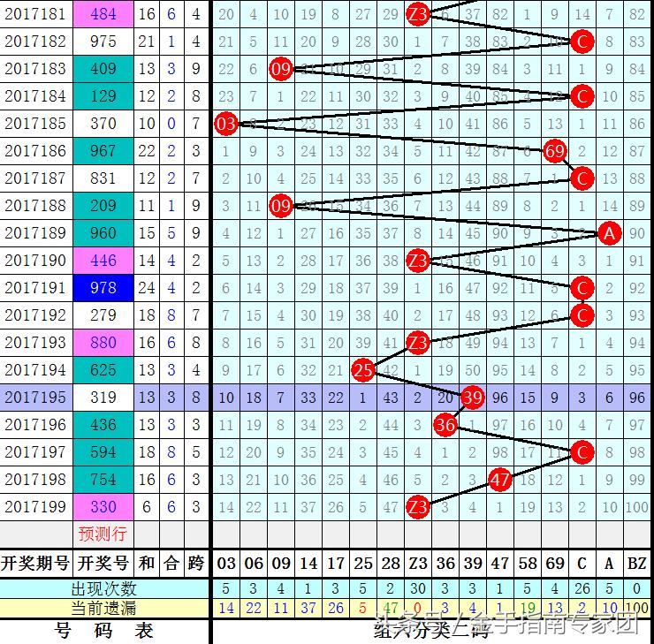Click the red 47 marker in row 2017198

pos(499,480)
